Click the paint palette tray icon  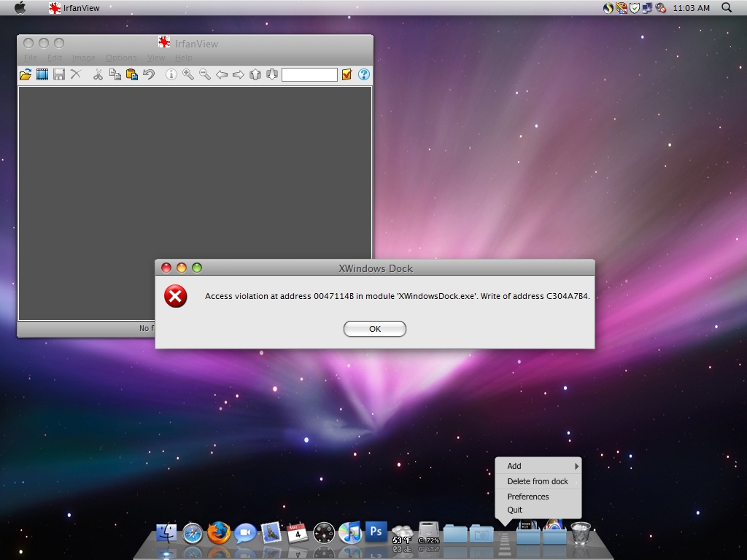(x=622, y=7)
